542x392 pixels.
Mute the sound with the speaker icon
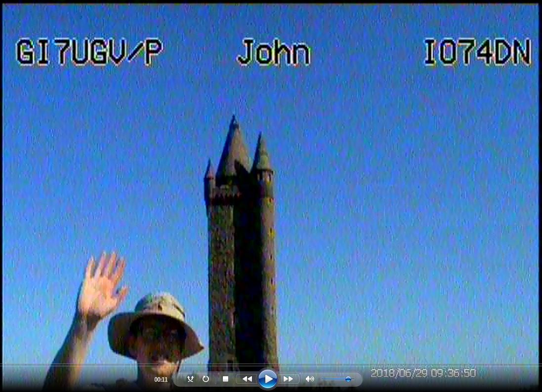(x=310, y=379)
